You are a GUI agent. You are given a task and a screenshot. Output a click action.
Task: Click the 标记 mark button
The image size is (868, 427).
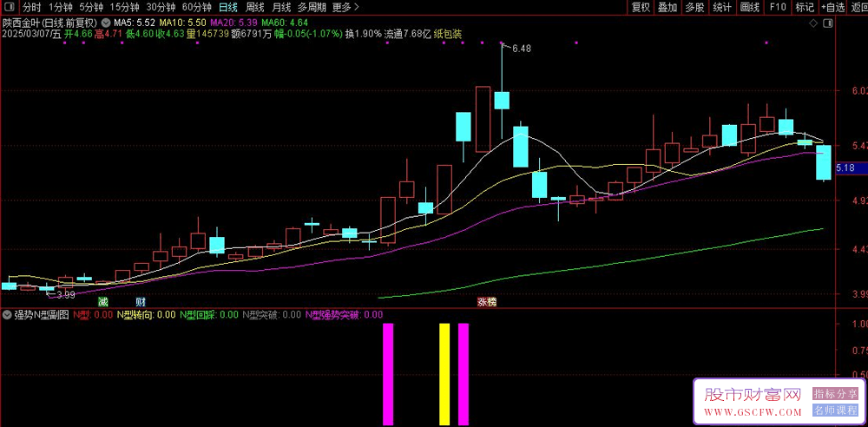tap(805, 7)
